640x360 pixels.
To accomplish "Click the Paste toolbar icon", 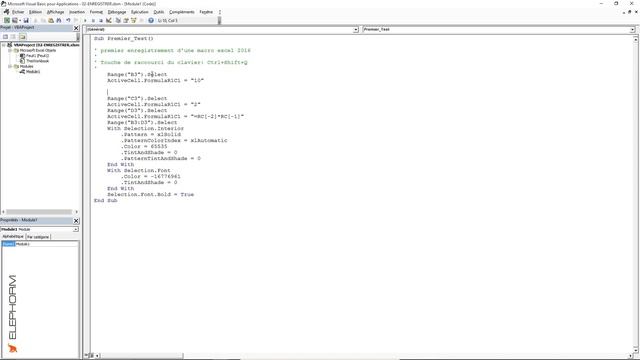I will pos(51,20).
